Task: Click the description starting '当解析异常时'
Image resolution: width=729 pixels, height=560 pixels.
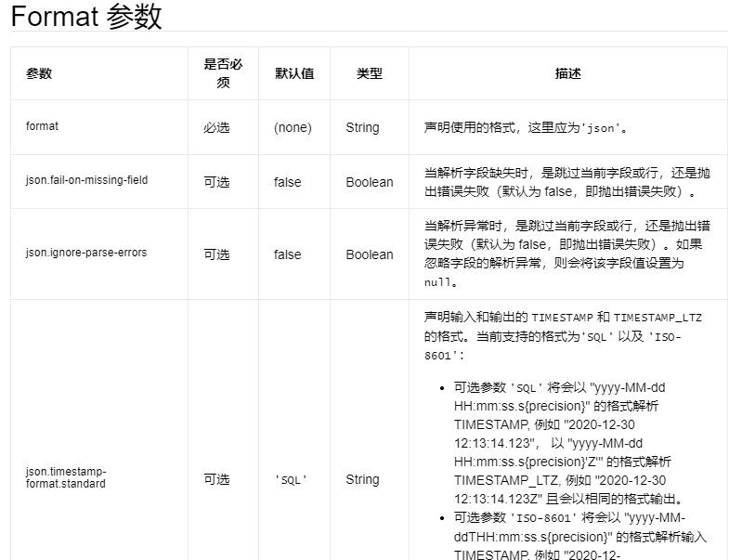Action: [x=567, y=254]
